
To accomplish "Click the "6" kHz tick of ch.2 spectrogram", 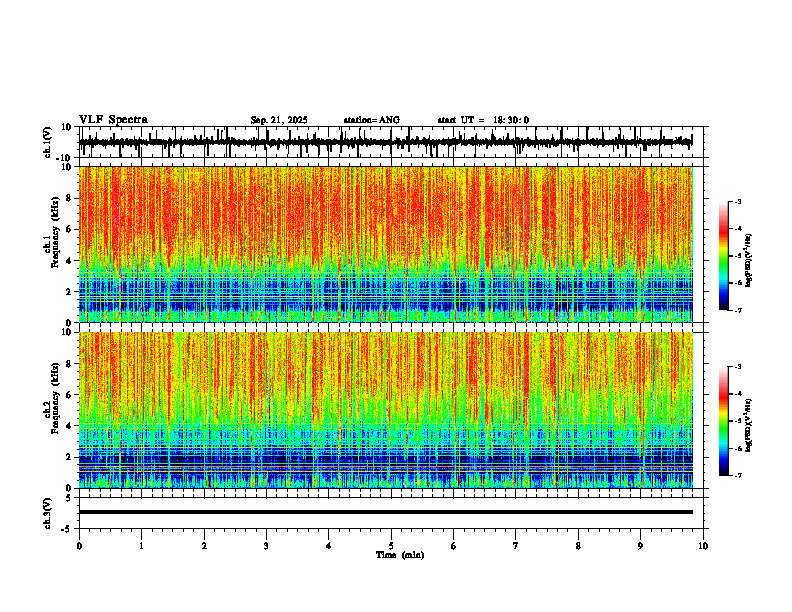I will (70, 395).
